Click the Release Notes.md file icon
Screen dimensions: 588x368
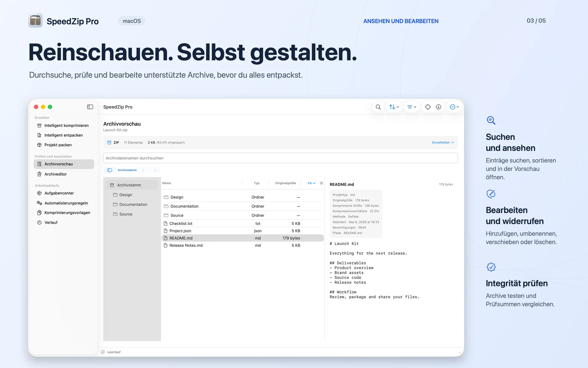(166, 246)
